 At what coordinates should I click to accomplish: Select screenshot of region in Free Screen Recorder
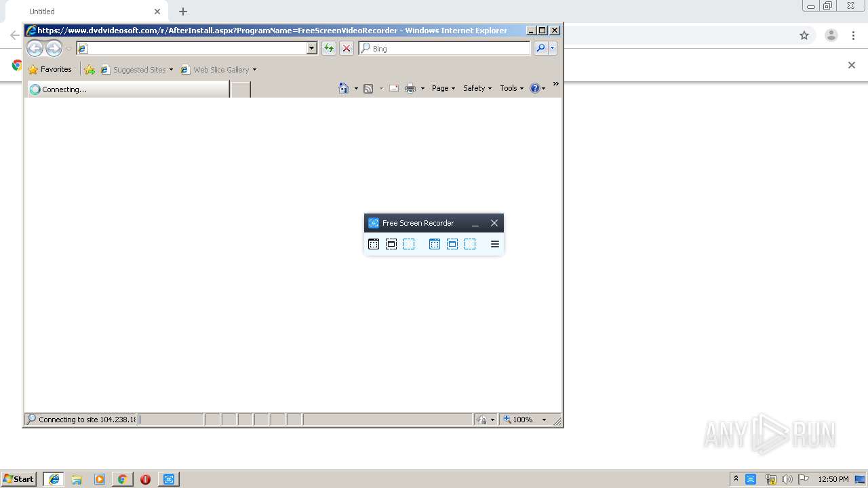409,244
